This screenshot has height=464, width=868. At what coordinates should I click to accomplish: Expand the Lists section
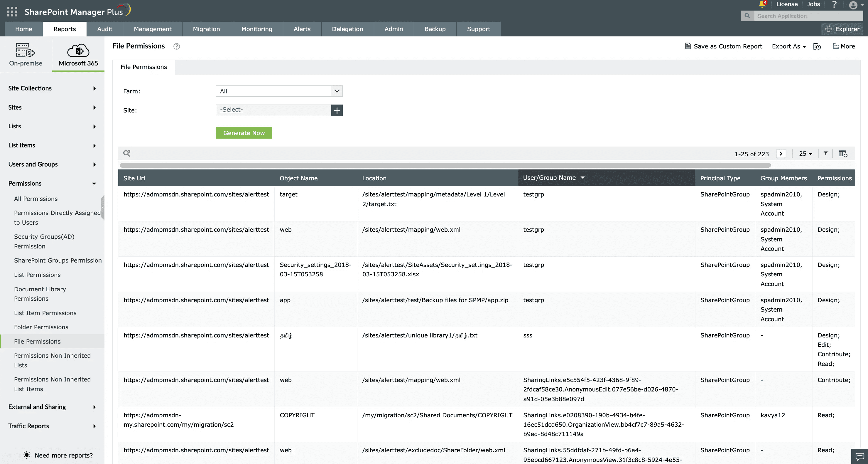click(52, 126)
